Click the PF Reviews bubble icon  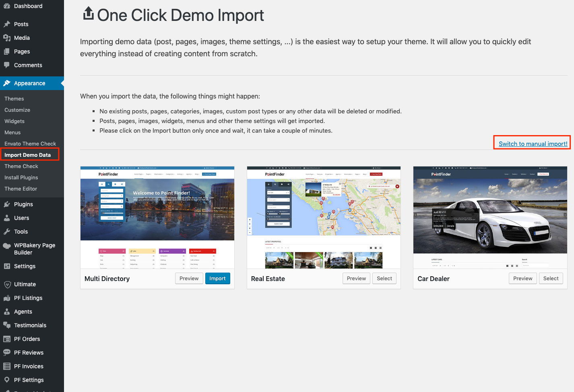[x=7, y=353]
